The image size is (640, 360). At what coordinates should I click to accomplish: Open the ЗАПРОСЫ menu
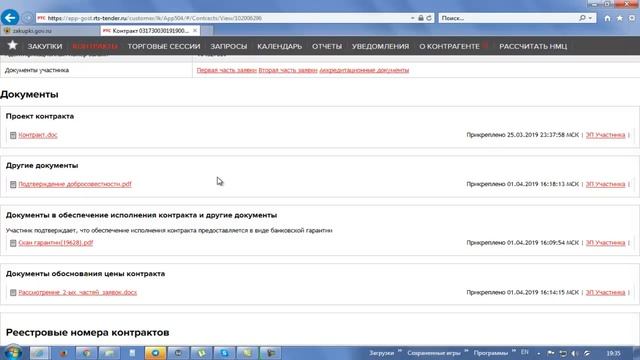tap(229, 47)
